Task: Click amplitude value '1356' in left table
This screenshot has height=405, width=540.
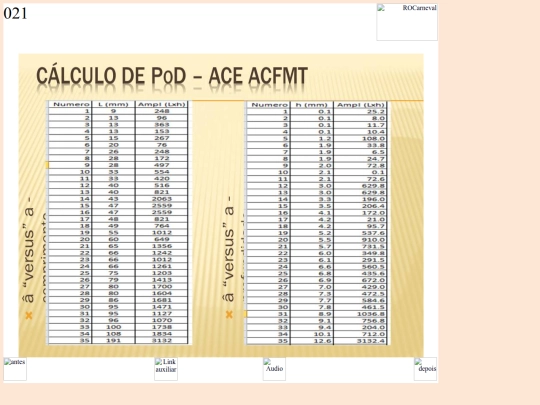Action: [162, 246]
